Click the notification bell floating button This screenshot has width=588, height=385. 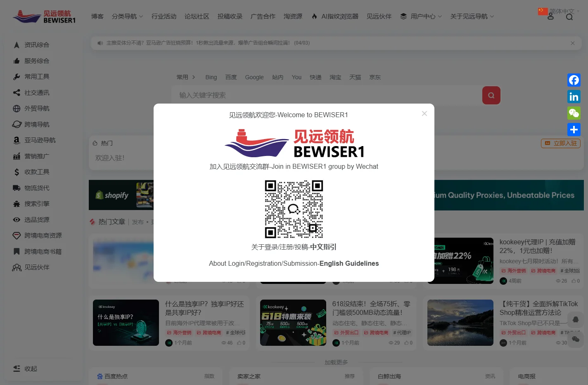point(576,319)
